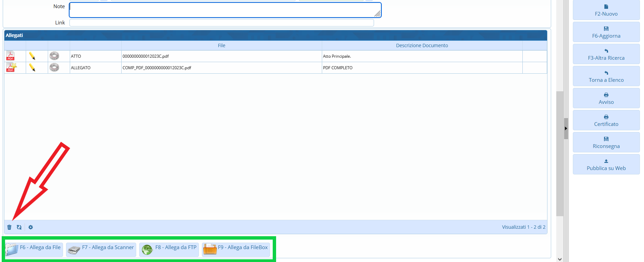Open the PDF icon for ATTO row
Screen dimensions: 644x262
click(11, 56)
